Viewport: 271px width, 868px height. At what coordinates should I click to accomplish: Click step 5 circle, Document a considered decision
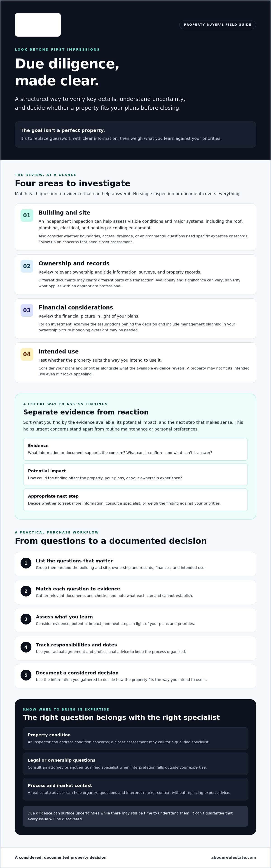[x=26, y=675]
